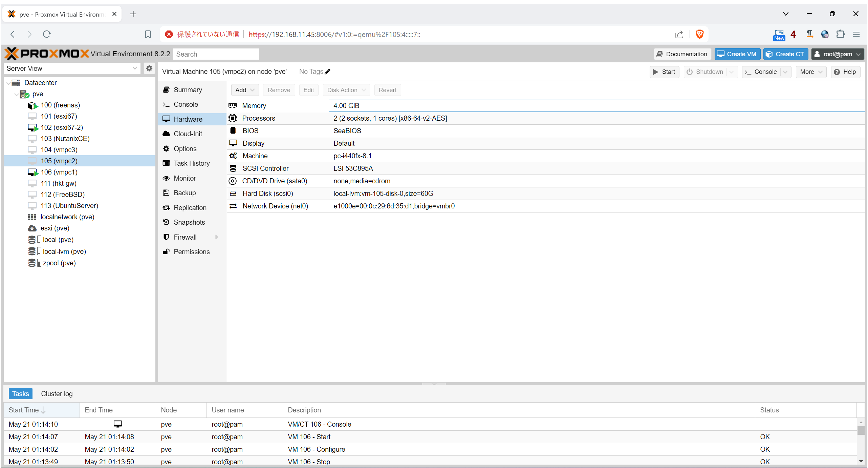This screenshot has width=868, height=468.
Task: Open the Cloud-Init section
Action: click(192, 134)
